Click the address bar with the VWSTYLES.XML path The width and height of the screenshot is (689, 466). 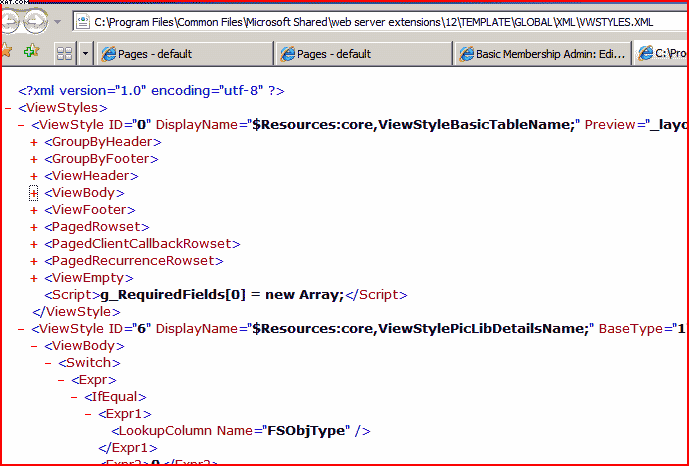[380, 20]
